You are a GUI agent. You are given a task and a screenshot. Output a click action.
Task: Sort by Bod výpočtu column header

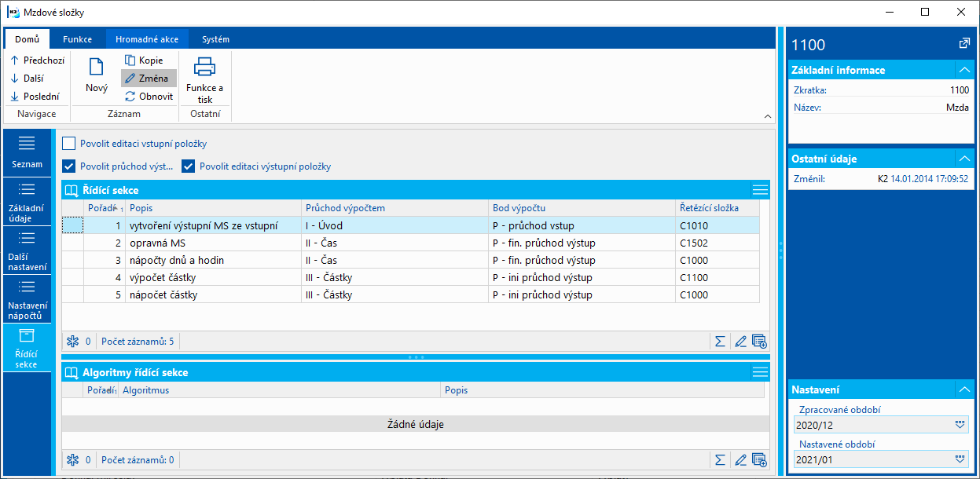tap(582, 207)
